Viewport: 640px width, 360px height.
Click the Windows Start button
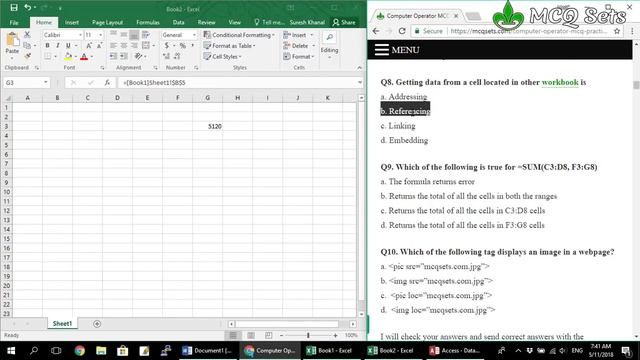point(11,350)
